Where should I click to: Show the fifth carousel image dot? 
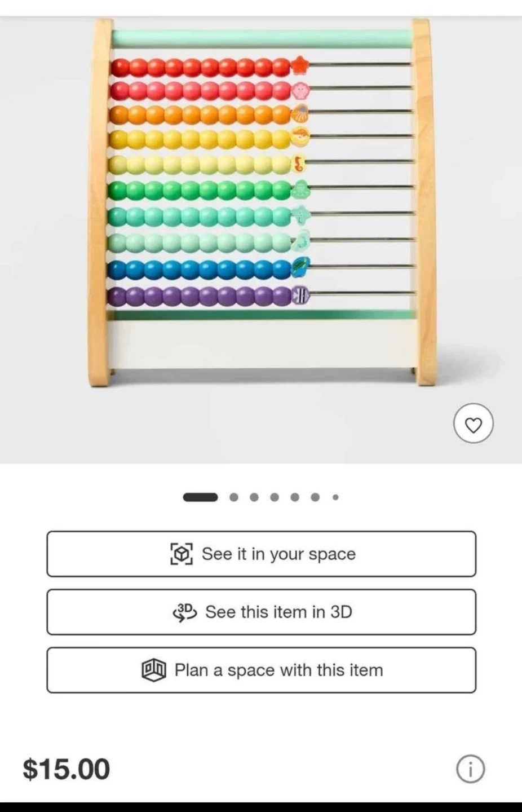(295, 497)
